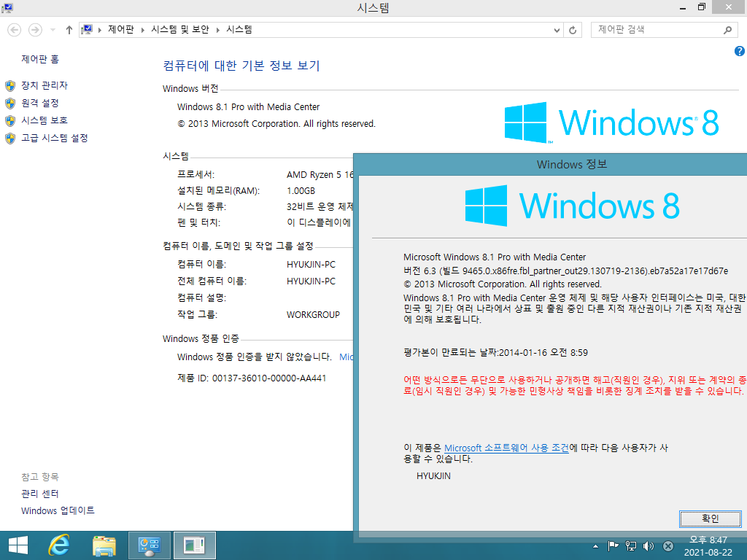Viewport: 747px width, 560px height.
Task: Switch to the Windows 정보 taskbar button
Action: click(x=194, y=545)
